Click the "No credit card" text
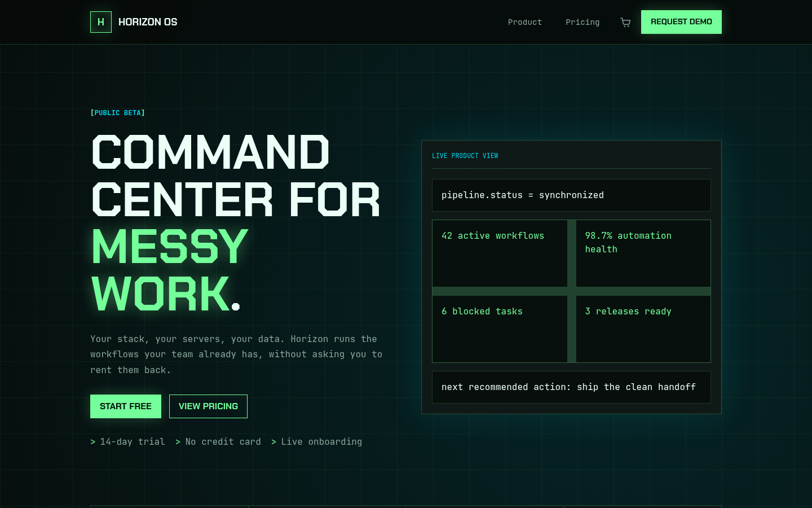812x508 pixels. (x=223, y=442)
